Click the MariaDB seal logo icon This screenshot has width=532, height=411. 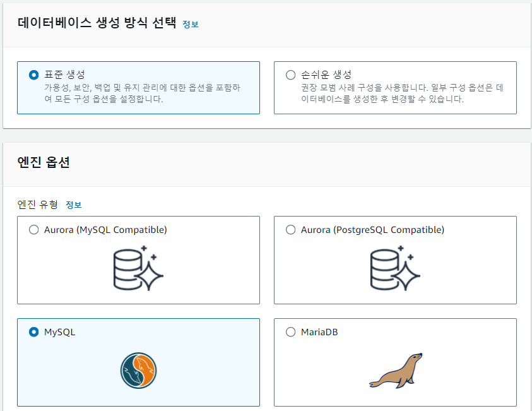396,371
